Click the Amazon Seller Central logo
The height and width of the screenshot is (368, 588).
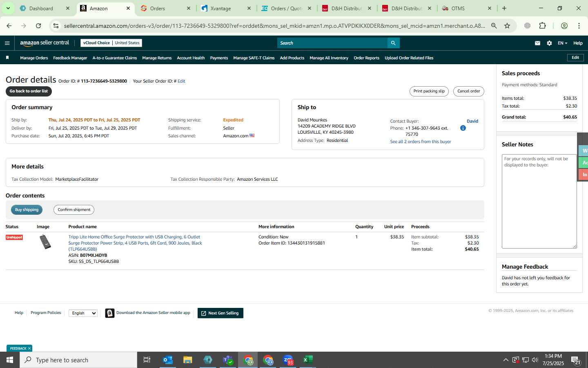45,43
